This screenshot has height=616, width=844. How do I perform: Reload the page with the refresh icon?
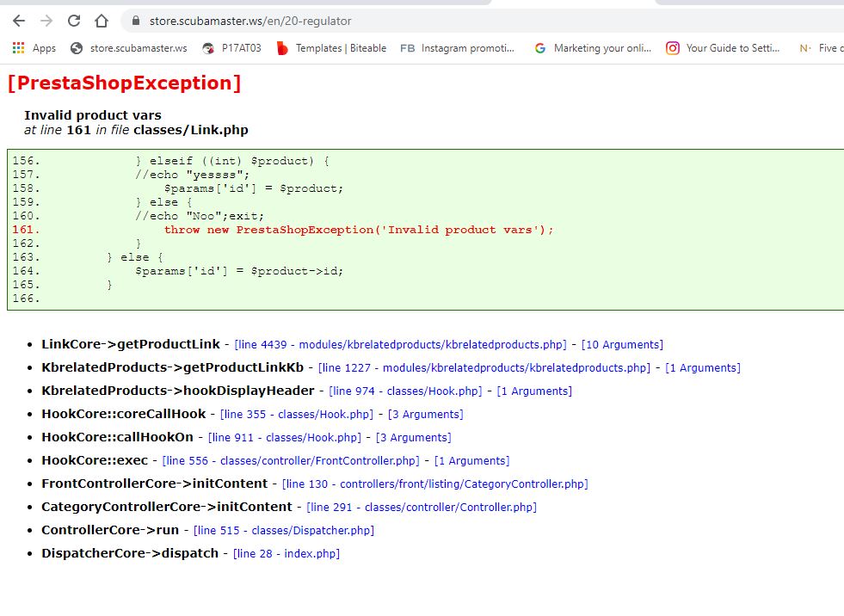[x=74, y=21]
